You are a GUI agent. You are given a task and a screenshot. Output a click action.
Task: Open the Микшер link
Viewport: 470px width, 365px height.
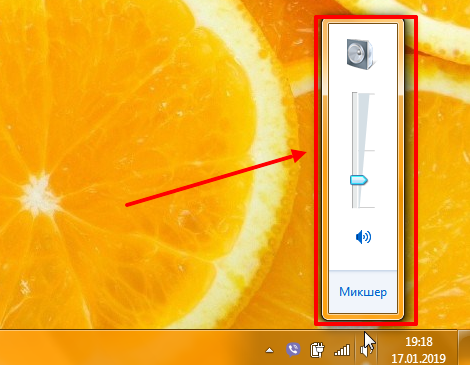click(x=363, y=292)
